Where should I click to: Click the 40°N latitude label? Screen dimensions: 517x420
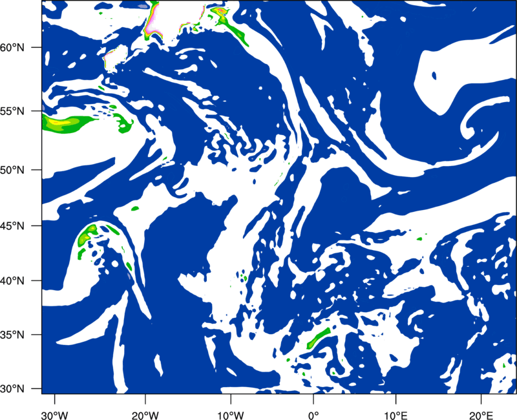(x=12, y=281)
